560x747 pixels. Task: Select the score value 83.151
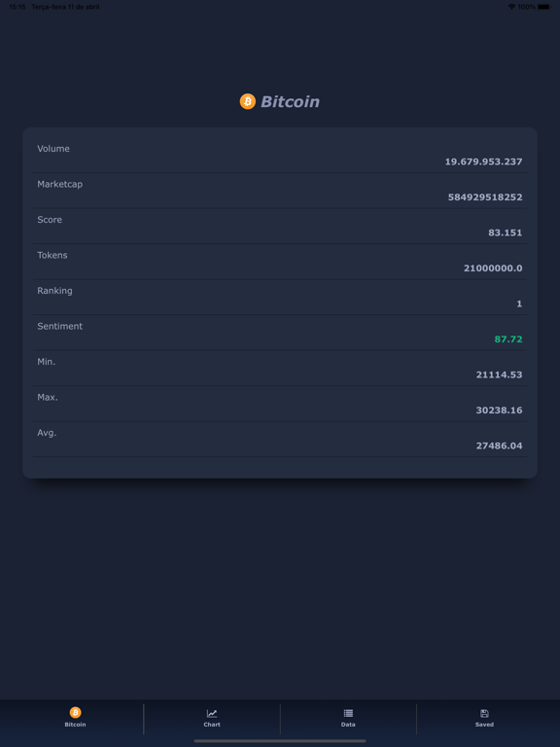coord(506,232)
